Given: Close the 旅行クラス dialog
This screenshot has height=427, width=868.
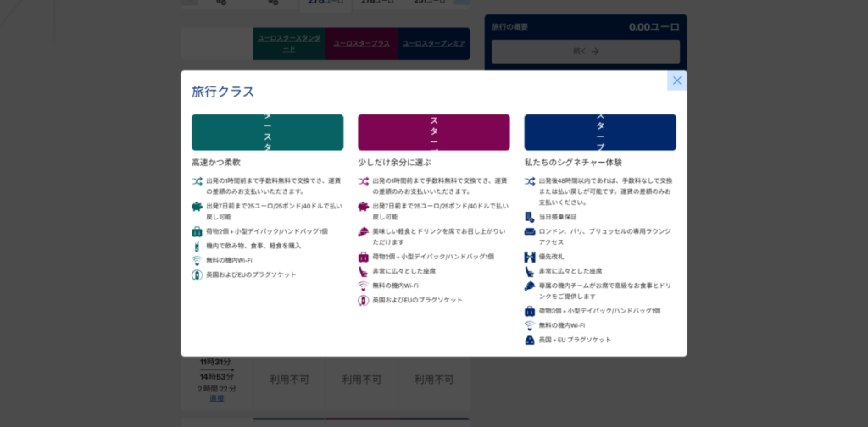Looking at the screenshot, I should click(676, 80).
